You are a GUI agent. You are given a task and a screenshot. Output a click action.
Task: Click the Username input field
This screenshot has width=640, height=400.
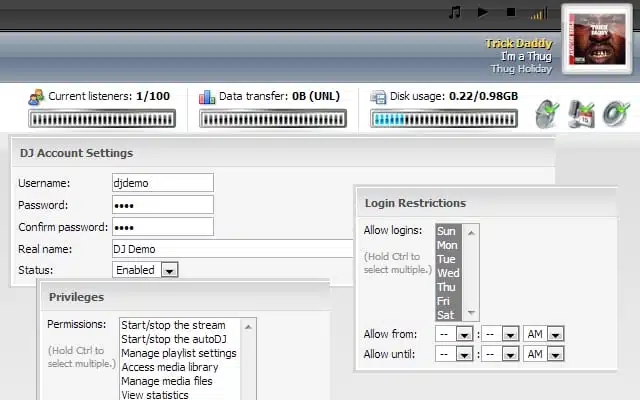[162, 183]
